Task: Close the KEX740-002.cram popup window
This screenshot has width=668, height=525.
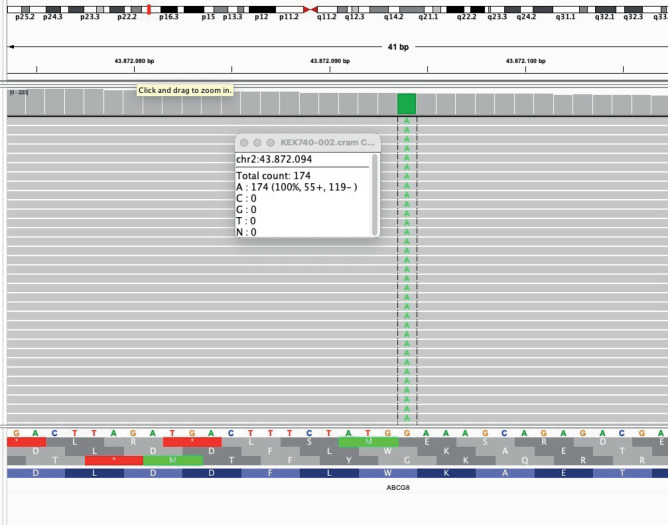Action: tap(245, 144)
